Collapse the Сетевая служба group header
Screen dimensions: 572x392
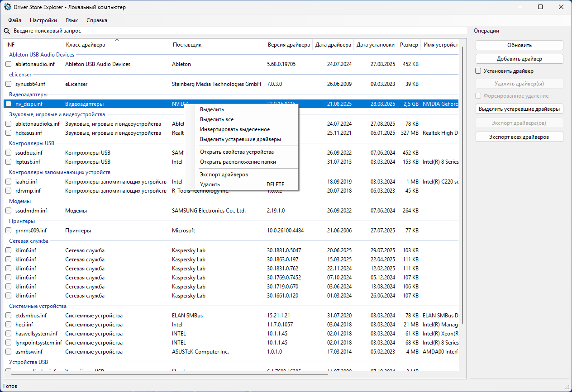[x=29, y=241]
